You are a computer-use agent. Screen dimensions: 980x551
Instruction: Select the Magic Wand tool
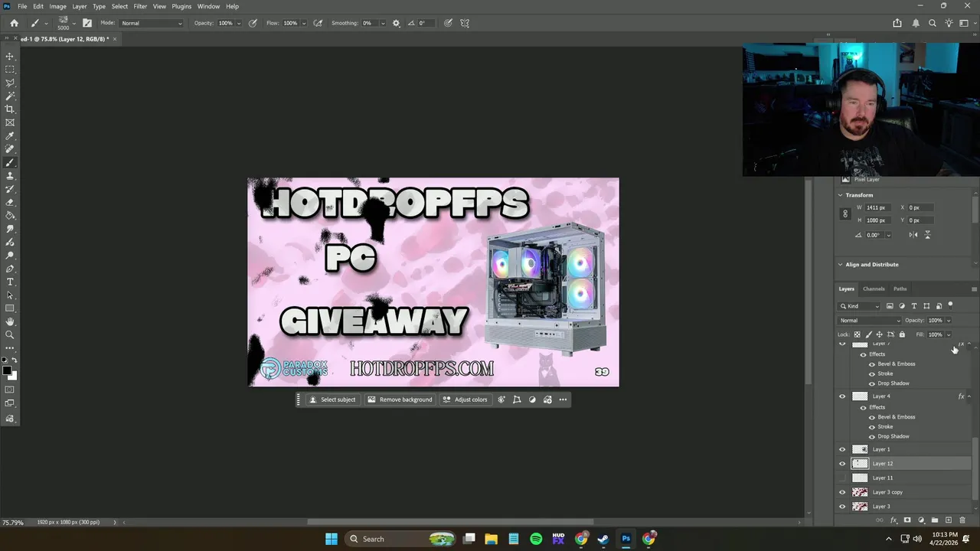coord(10,96)
